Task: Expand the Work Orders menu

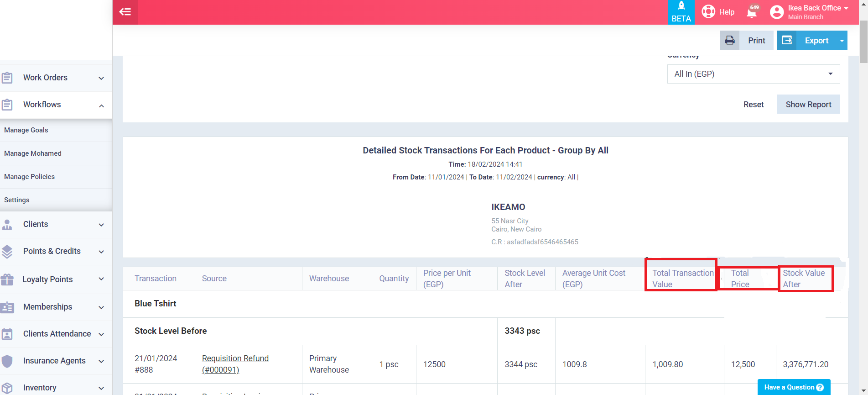Action: pos(101,78)
